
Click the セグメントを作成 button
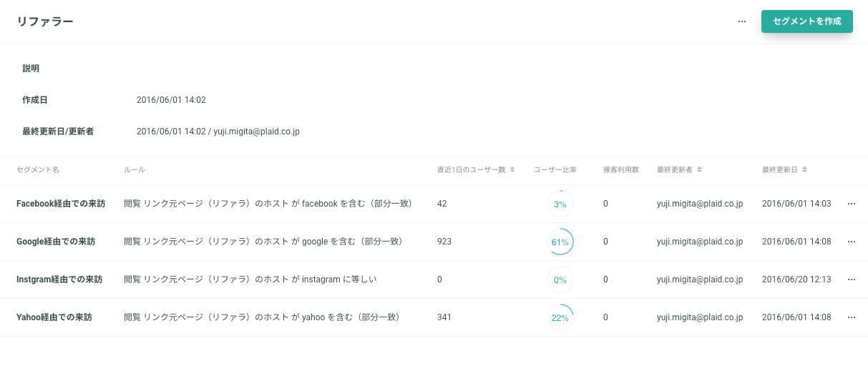point(806,21)
